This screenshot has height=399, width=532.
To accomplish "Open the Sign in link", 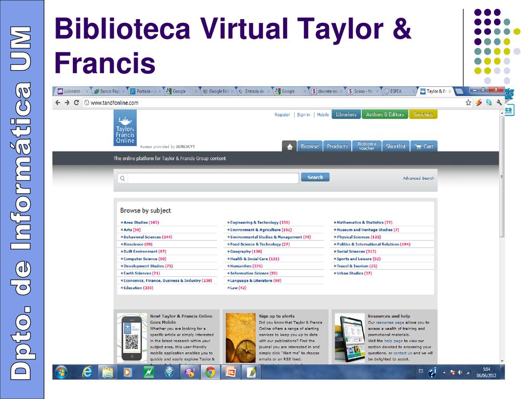I will pos(303,115).
